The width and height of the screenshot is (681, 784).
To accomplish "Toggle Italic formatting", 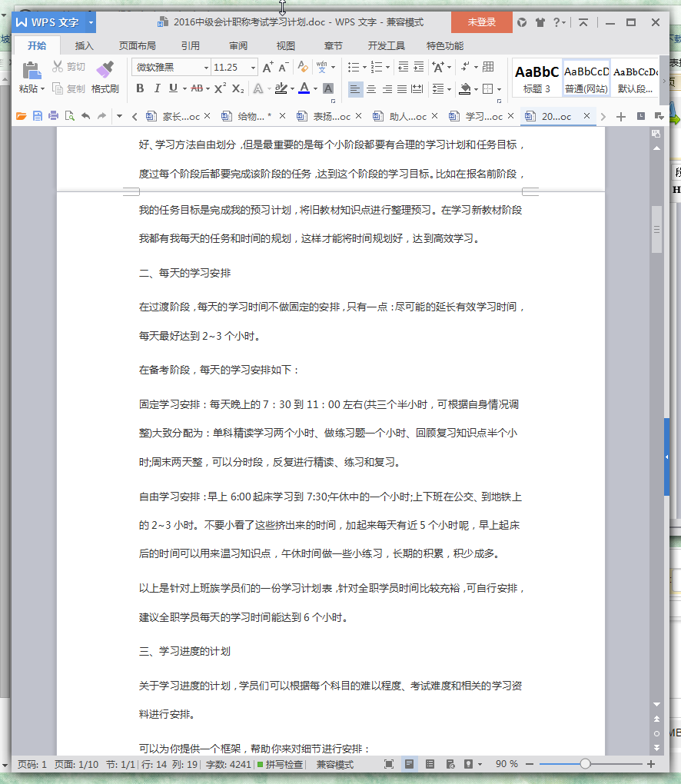I will pos(157,88).
